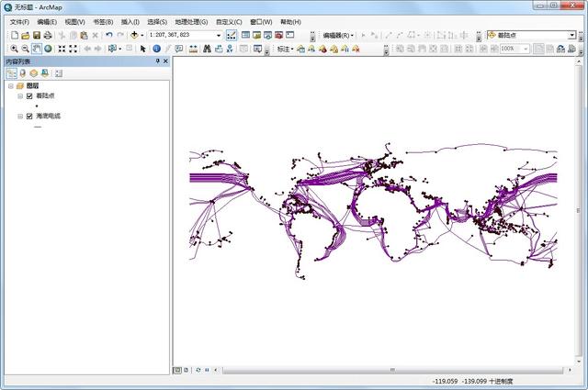Collapse the 着陆点 layer node
Viewport: 588px width, 390px height.
click(x=19, y=95)
